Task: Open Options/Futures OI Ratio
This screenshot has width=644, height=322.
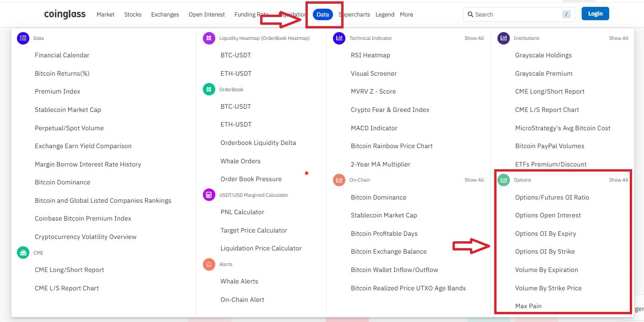Action: (x=552, y=197)
